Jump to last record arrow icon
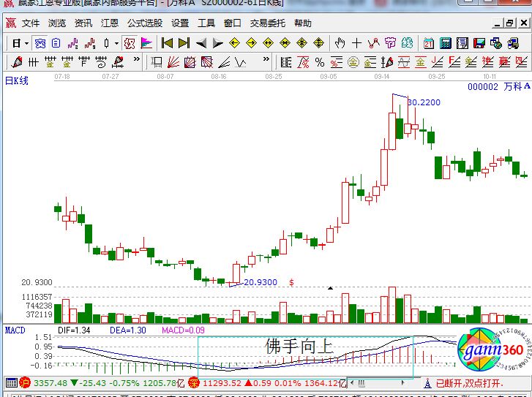 pyautogui.click(x=184, y=43)
